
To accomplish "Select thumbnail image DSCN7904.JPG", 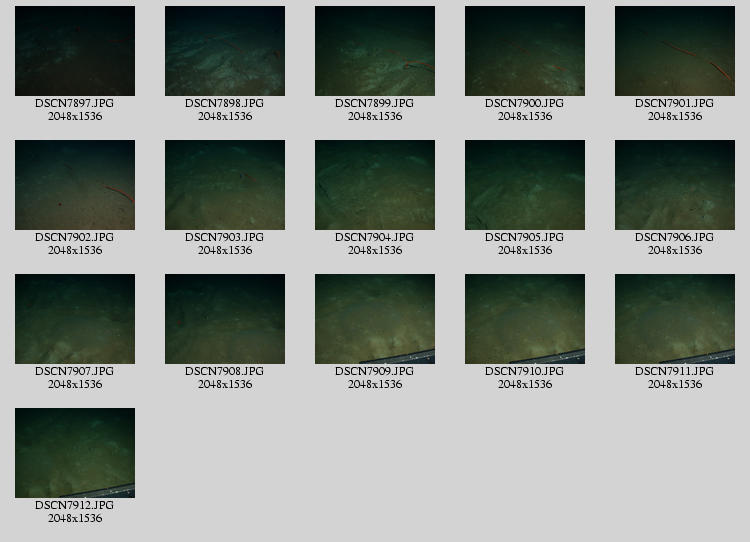I will (375, 185).
